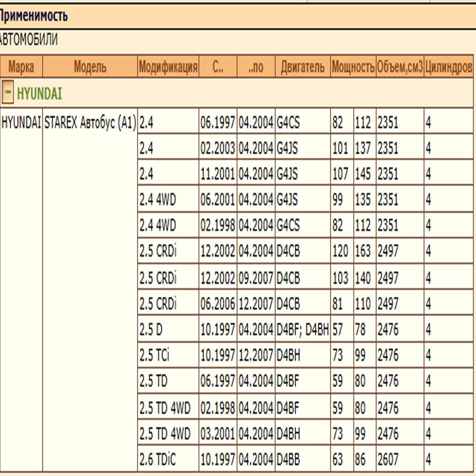Click the green HYUNDAI group label
The width and height of the screenshot is (476, 476).
pos(39,94)
